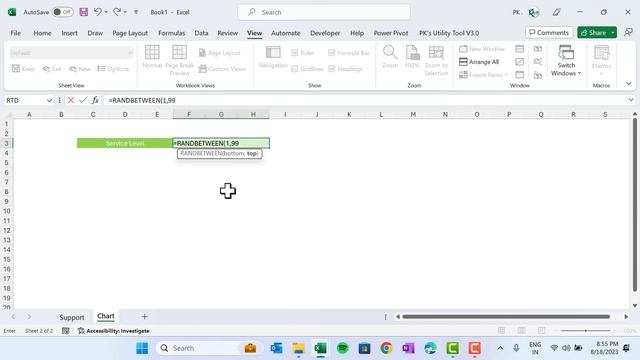Click the vertical scrollbar
The width and height of the screenshot is (640, 360).
tap(635, 204)
